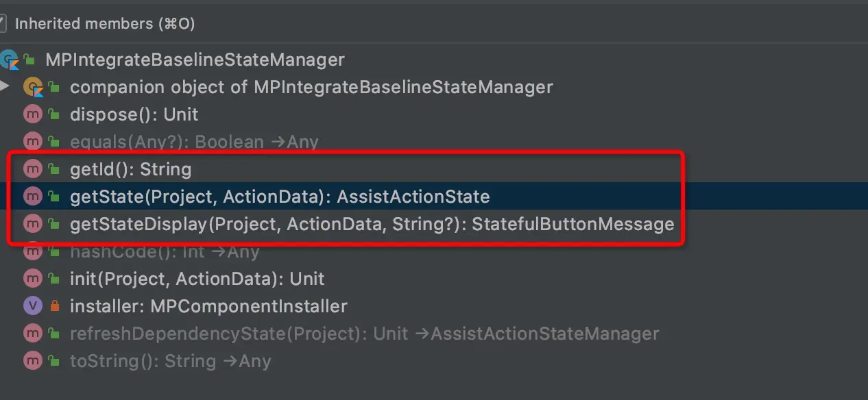Click the orange private lock icon on installer
The width and height of the screenshot is (868, 400).
pyautogui.click(x=54, y=306)
